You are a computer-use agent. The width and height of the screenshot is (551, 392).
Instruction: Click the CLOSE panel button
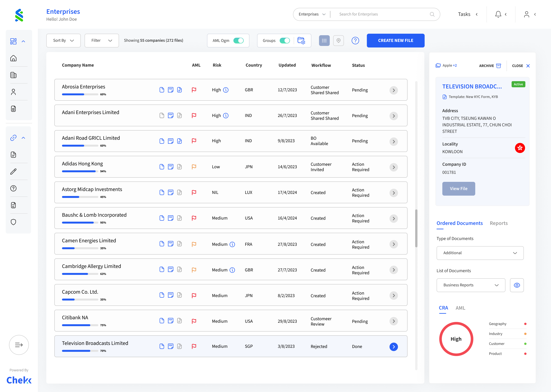521,66
